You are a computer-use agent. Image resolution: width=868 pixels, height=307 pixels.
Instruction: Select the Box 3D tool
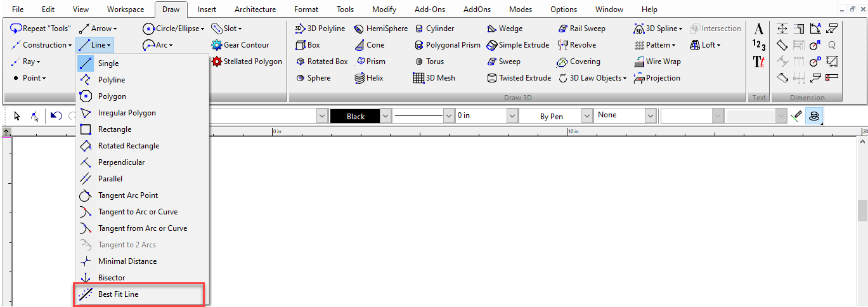pos(308,45)
